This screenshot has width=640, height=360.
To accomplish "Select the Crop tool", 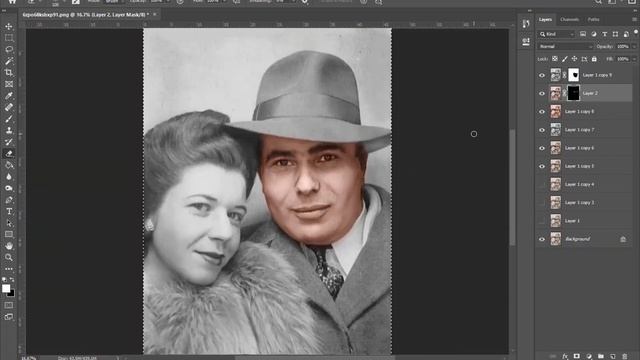I will (x=9, y=73).
